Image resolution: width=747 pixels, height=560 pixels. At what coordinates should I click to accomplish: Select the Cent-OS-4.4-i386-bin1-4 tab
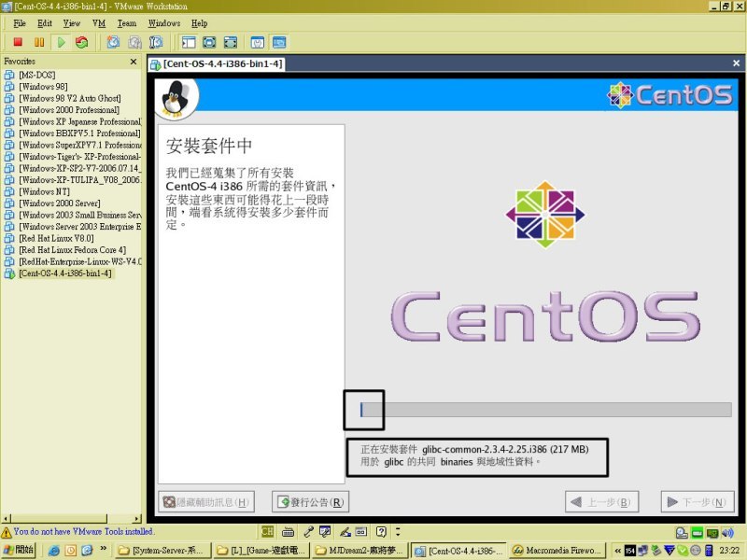click(218, 63)
